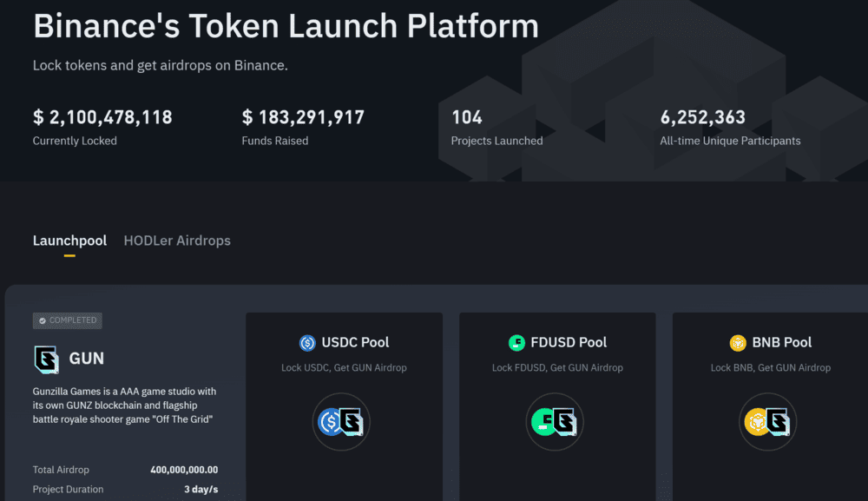Select the BNB Pool title
This screenshot has height=501, width=868.
pos(782,343)
